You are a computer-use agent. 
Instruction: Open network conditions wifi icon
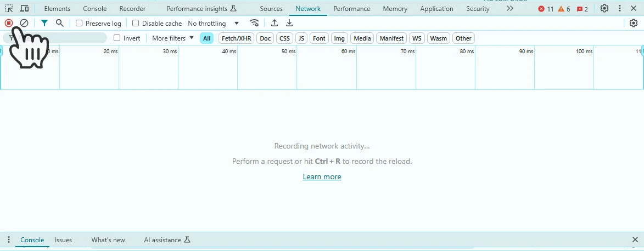[x=255, y=24]
